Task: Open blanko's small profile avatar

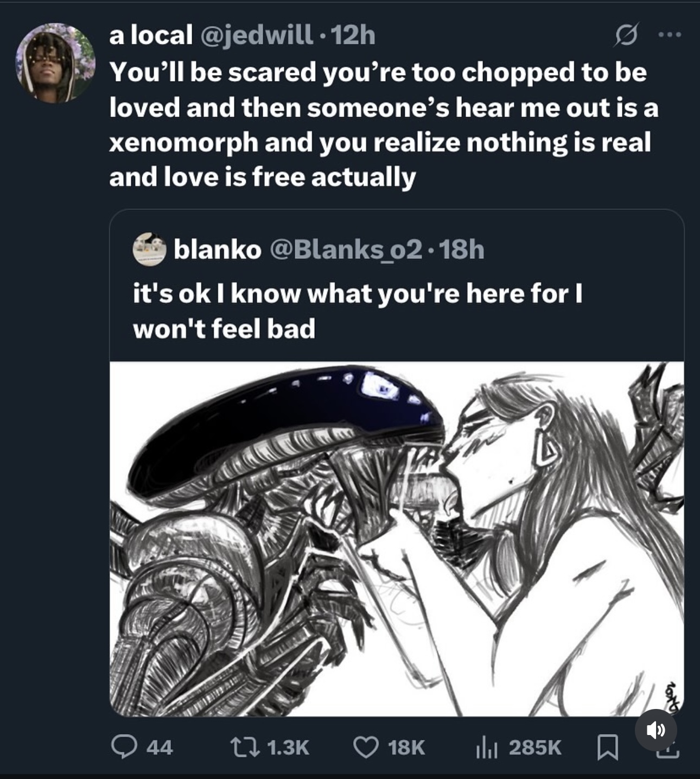Action: (149, 249)
